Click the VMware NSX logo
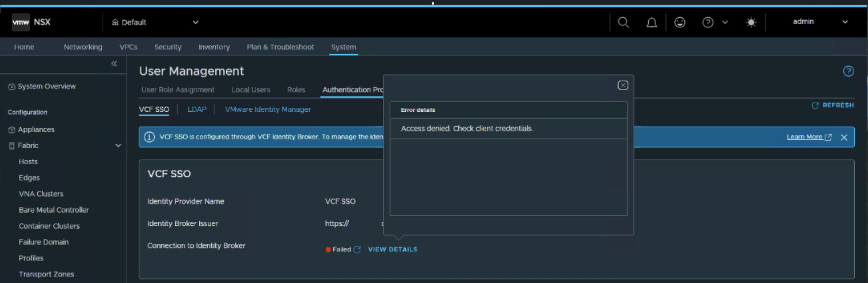 click(32, 22)
